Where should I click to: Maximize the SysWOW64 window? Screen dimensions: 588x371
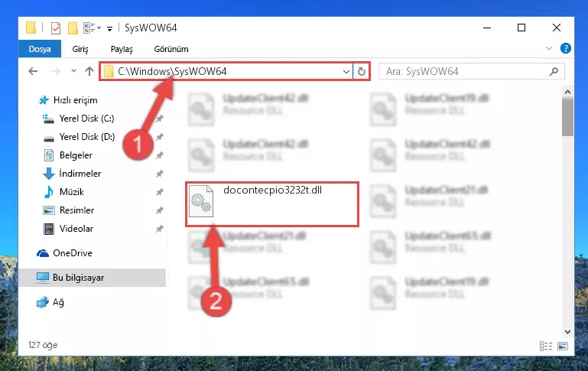521,28
